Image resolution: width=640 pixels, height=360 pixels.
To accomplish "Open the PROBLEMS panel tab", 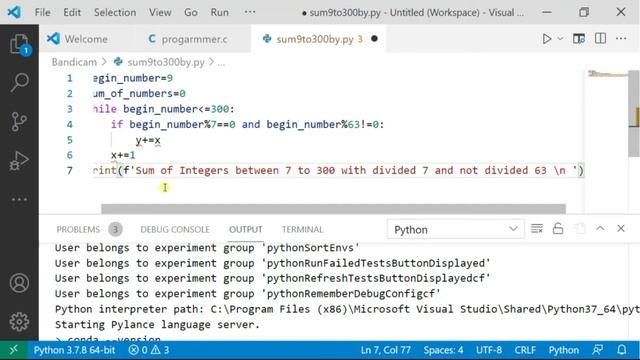I will pos(78,229).
